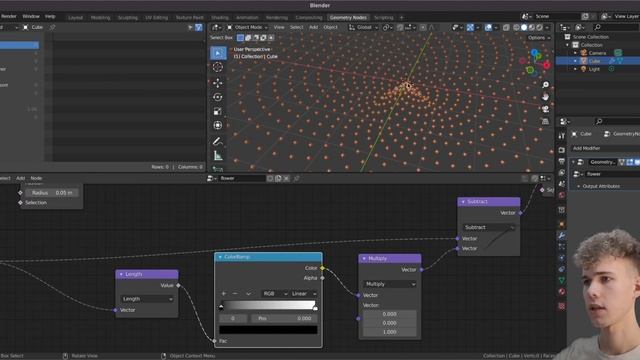Collapse the ColorRamp node with header arrow
This screenshot has width=640, height=360.
tap(220, 257)
